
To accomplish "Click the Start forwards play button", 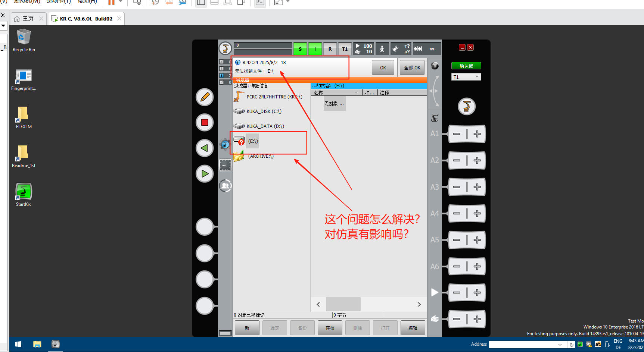I will tap(205, 173).
